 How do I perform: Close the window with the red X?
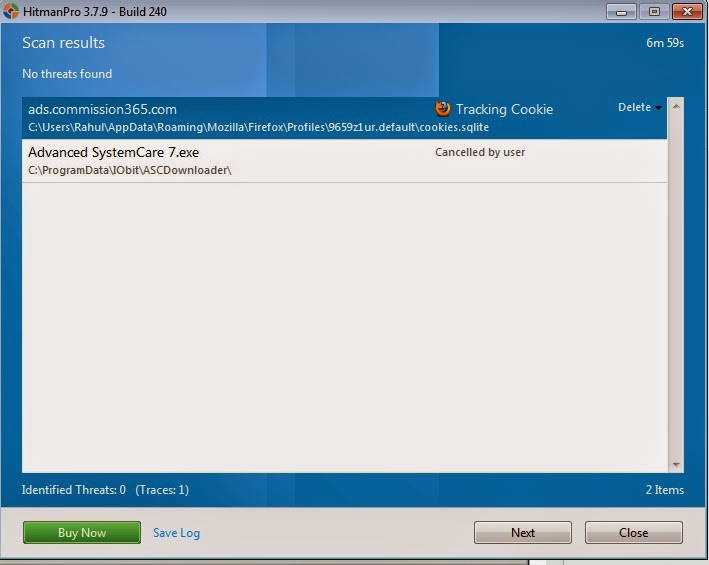point(687,12)
